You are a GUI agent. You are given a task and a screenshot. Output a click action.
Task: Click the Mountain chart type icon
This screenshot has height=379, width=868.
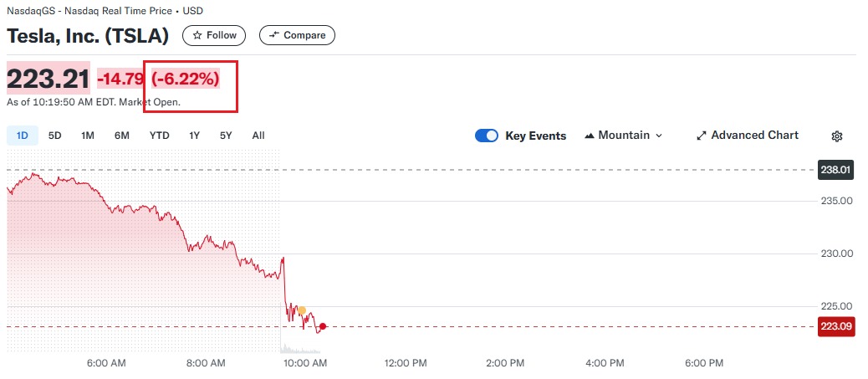pos(589,136)
